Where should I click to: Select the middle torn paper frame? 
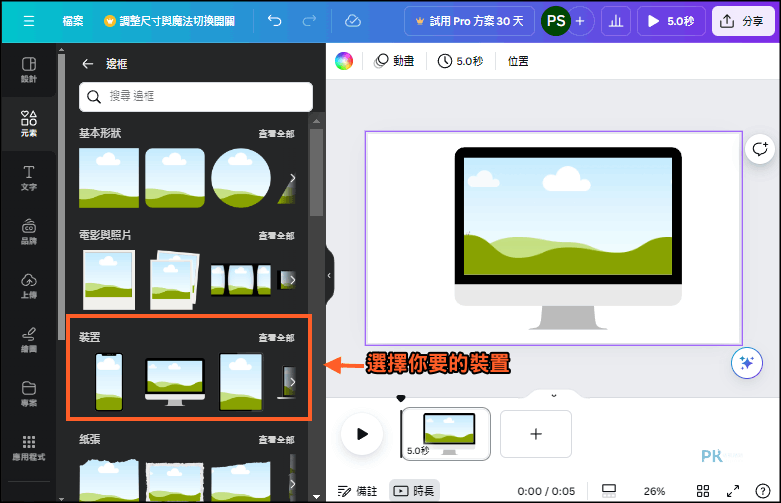[175, 481]
